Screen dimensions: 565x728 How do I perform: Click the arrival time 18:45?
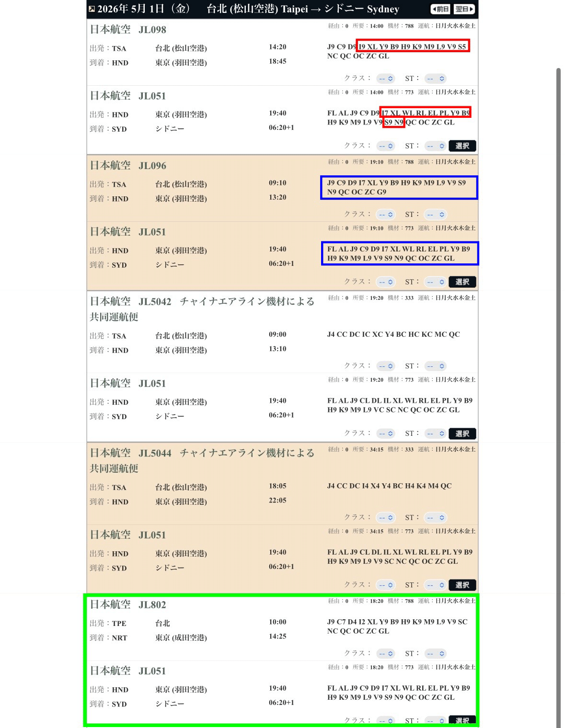click(277, 61)
